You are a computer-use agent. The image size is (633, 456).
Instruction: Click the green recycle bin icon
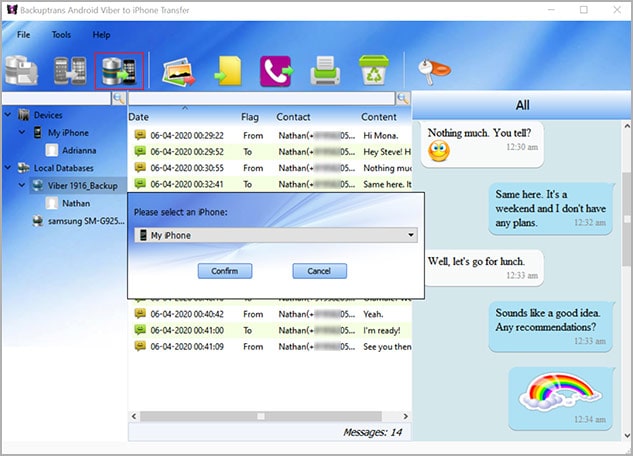(374, 70)
